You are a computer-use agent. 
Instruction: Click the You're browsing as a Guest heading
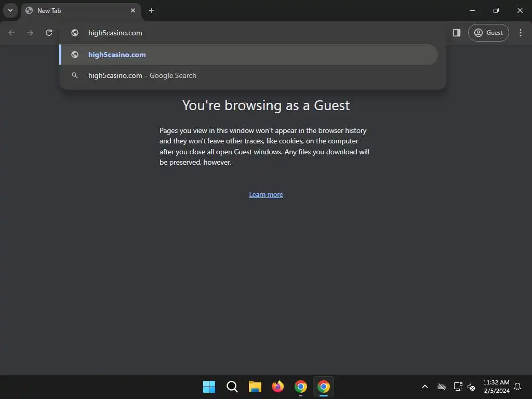[x=266, y=105]
